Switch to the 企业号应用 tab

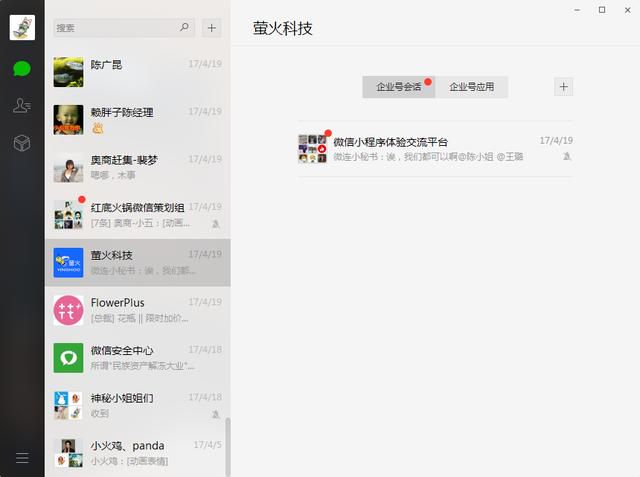click(471, 87)
